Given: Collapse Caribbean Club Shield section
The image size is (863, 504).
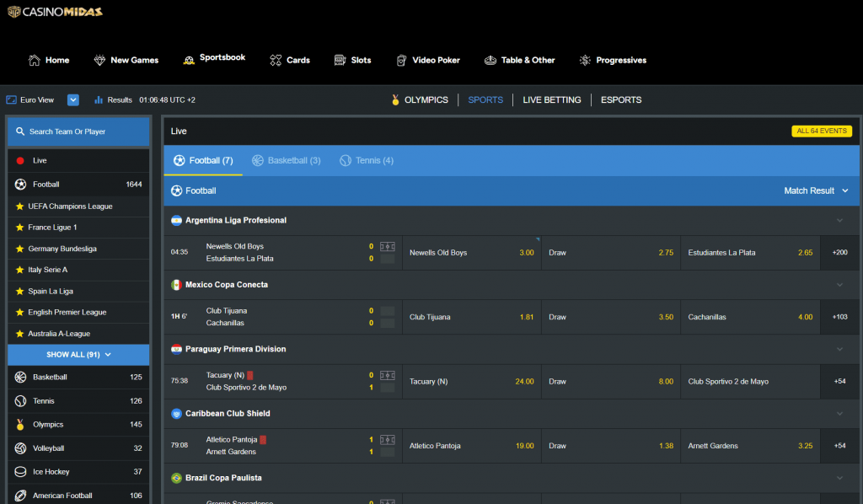Looking at the screenshot, I should pos(840,413).
